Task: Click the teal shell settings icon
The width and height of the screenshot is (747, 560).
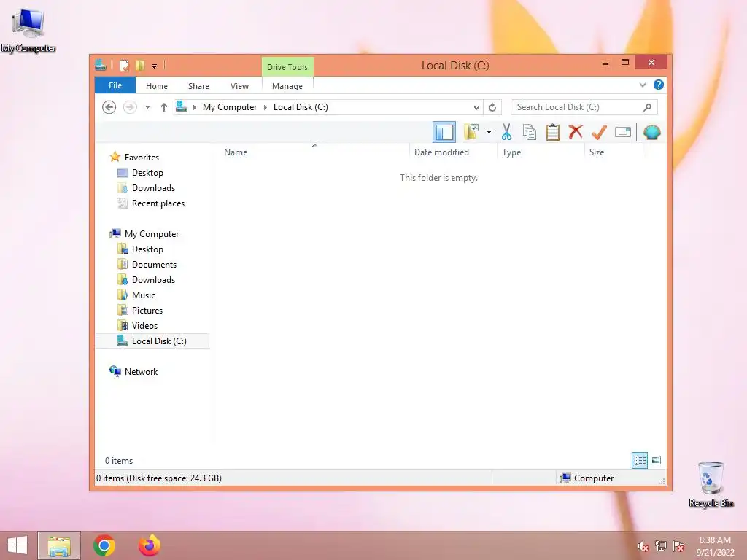Action: [651, 132]
